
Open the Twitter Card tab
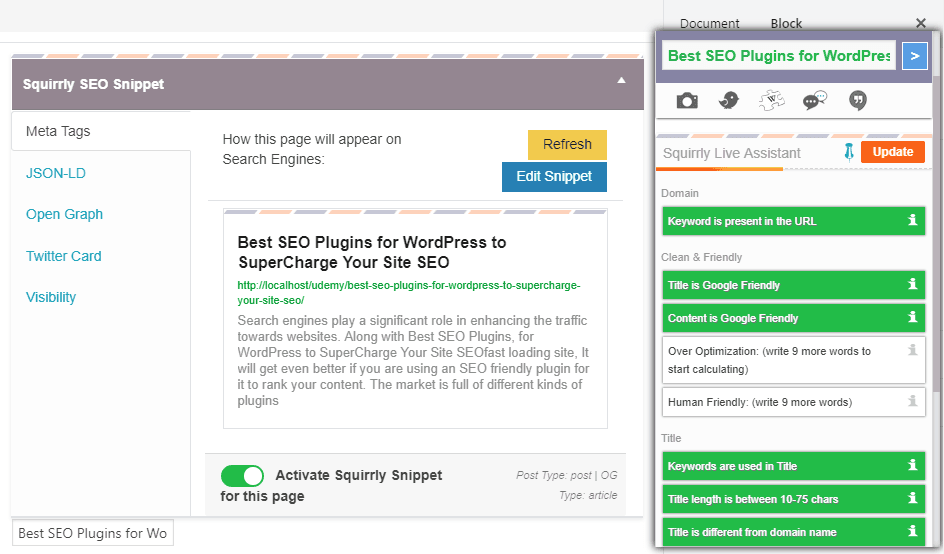(x=63, y=256)
